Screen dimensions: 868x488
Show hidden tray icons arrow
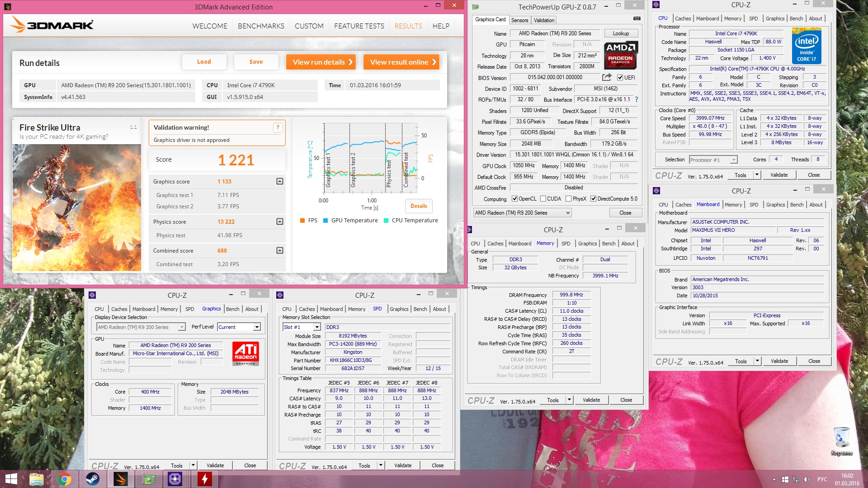[774, 479]
